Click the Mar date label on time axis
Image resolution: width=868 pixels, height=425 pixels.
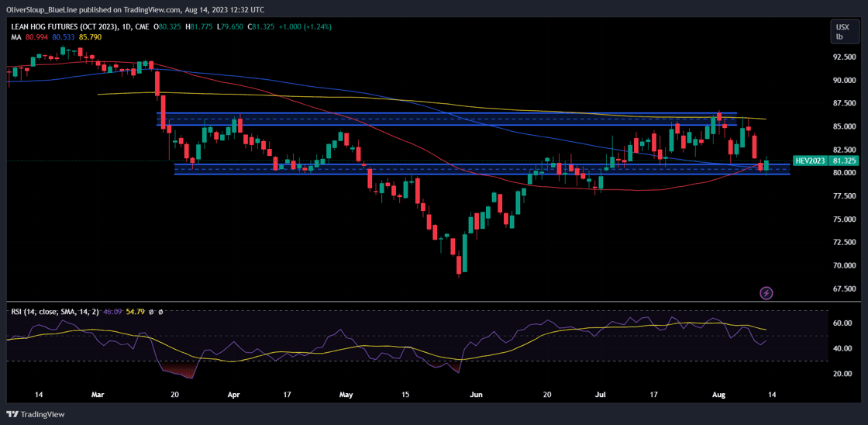click(98, 395)
